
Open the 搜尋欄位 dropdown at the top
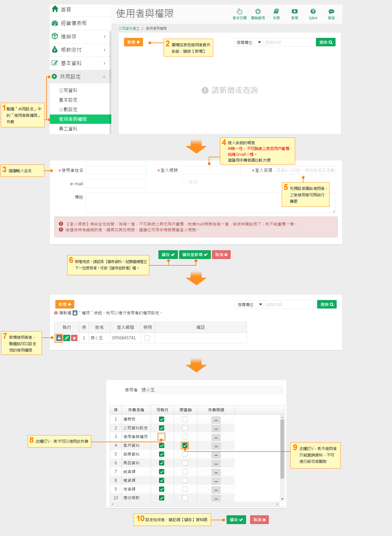(x=248, y=43)
